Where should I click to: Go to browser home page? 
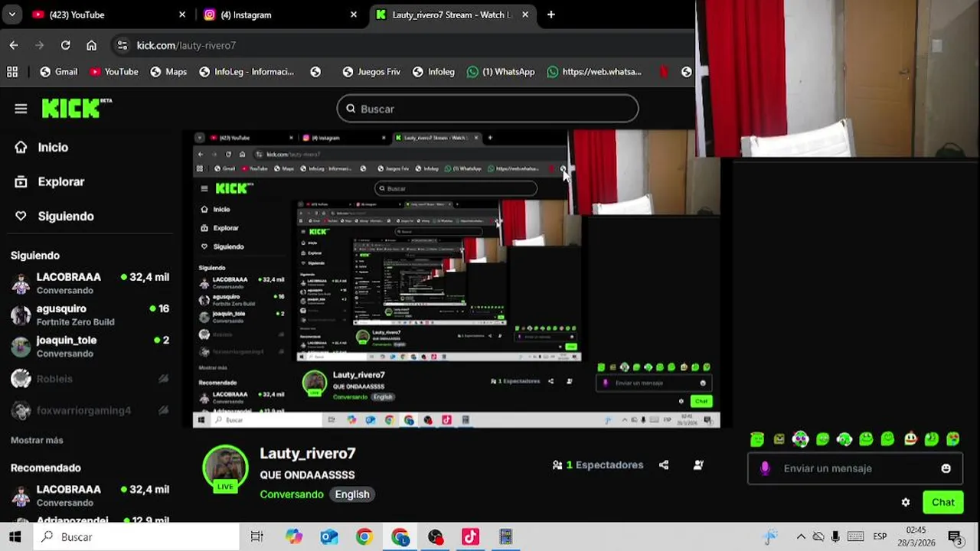click(x=92, y=45)
